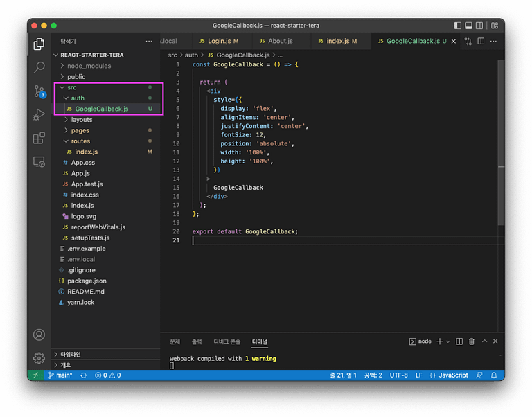
Task: Expand the node_modules folder
Action: click(88, 66)
